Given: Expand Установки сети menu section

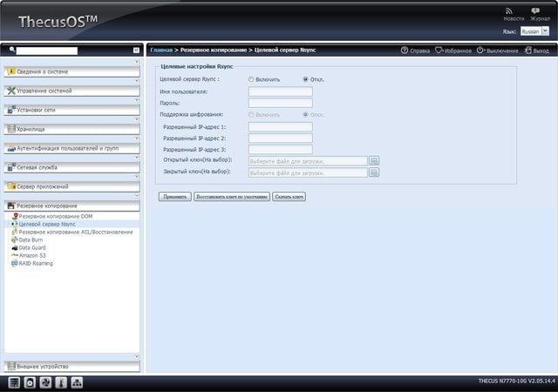Looking at the screenshot, I should click(71, 110).
